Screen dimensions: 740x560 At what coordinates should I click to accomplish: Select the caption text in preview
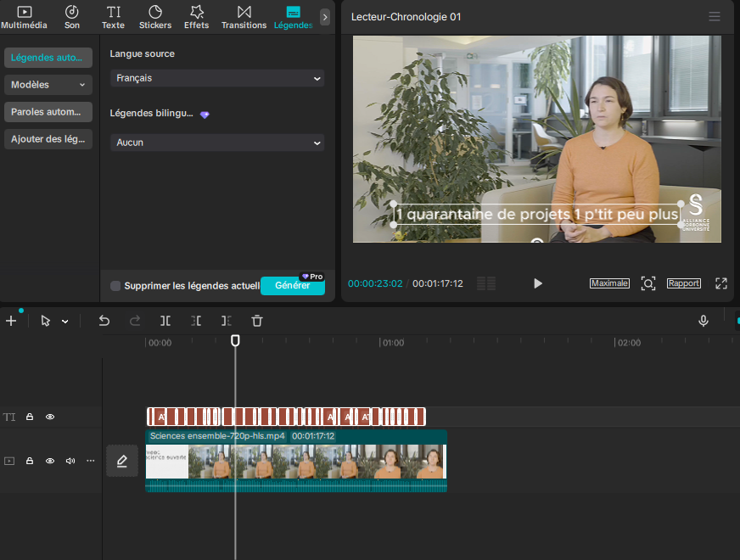click(537, 215)
